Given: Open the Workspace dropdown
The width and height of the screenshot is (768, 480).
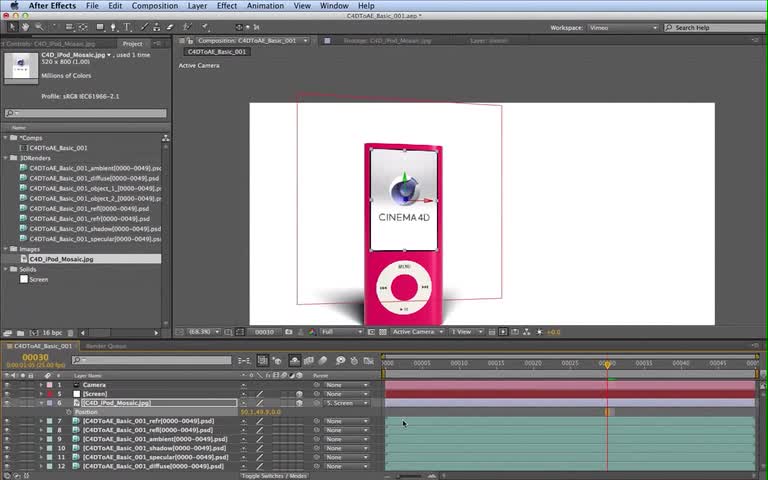Looking at the screenshot, I should (623, 28).
